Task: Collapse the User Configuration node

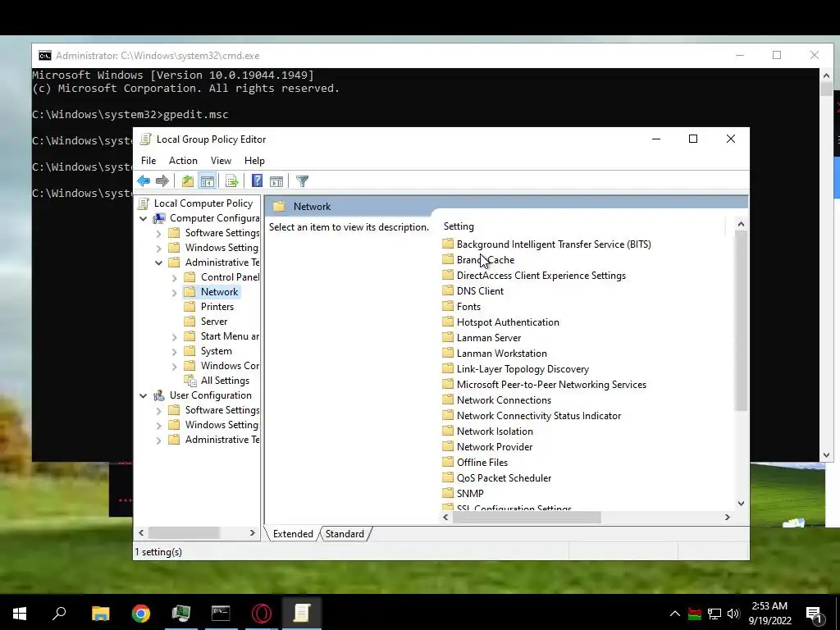Action: coord(143,396)
